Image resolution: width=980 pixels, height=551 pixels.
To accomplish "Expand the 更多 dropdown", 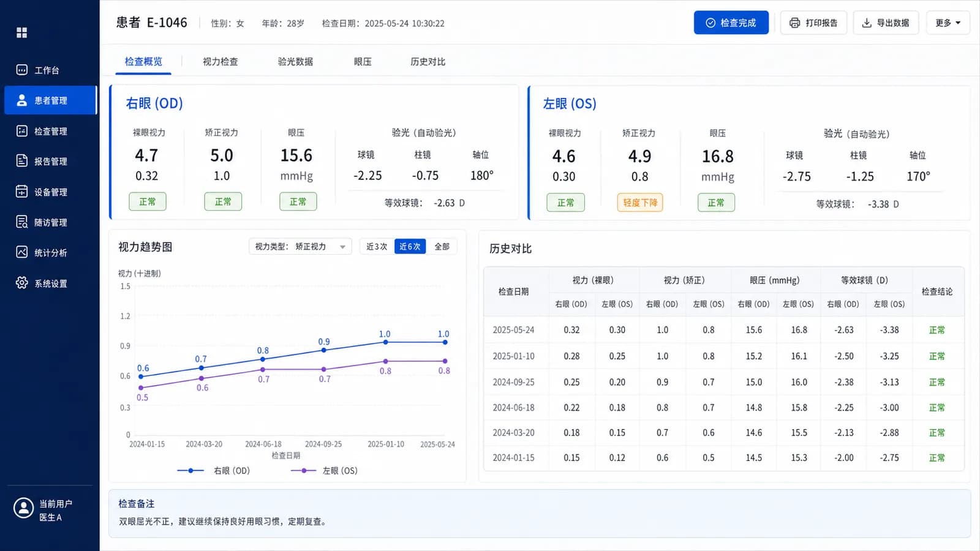I will [x=948, y=23].
